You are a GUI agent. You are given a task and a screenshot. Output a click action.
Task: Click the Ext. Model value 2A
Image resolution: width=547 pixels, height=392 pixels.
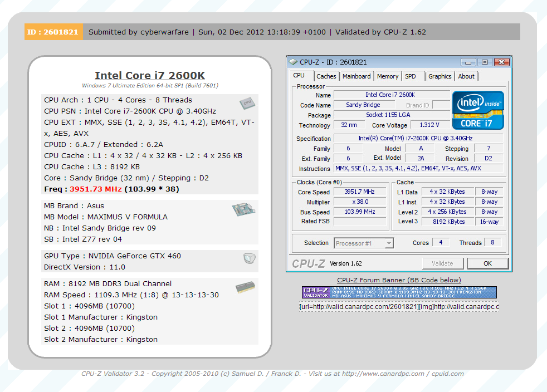pos(421,158)
